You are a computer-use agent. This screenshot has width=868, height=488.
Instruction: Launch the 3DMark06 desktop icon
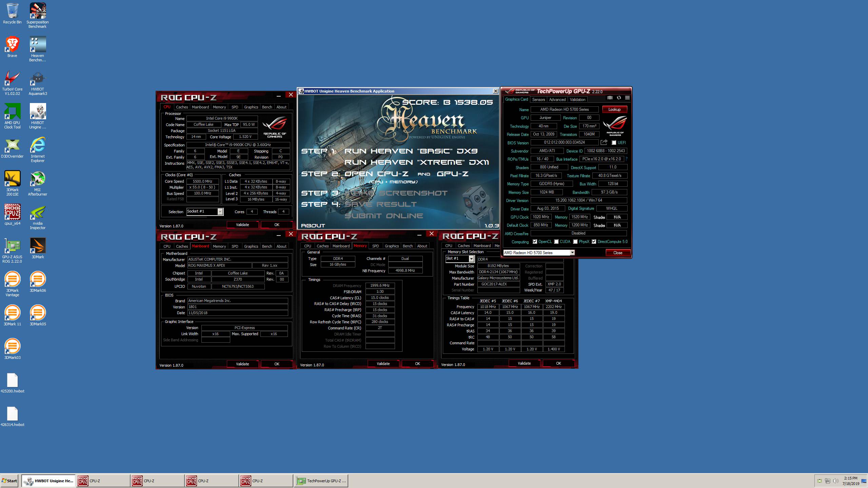38,282
